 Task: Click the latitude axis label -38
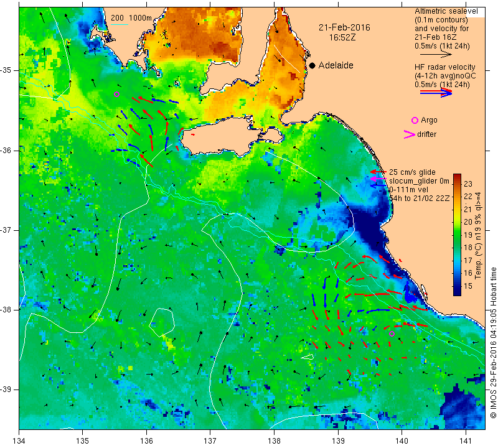(6, 310)
